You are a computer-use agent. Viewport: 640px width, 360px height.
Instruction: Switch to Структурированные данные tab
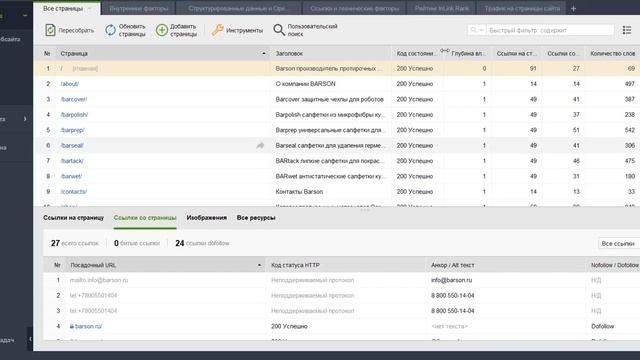coord(238,8)
